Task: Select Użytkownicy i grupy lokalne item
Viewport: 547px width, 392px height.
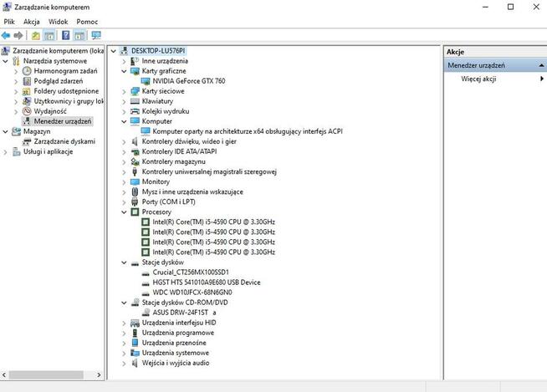Action: [x=69, y=101]
